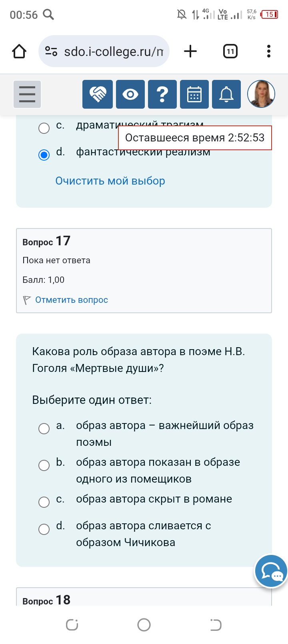
Task: Click the eye accessibility icon
Action: pos(130,94)
